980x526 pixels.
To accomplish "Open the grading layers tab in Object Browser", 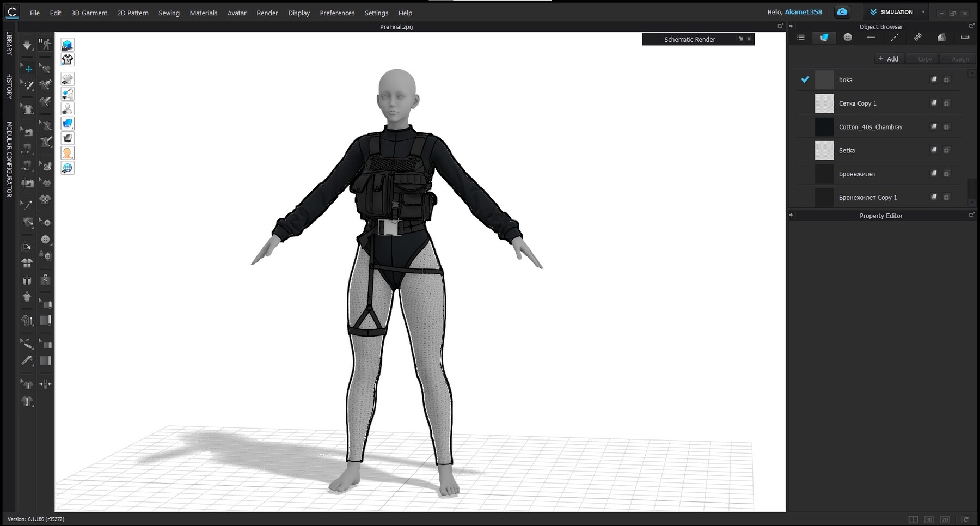I will [x=941, y=38].
